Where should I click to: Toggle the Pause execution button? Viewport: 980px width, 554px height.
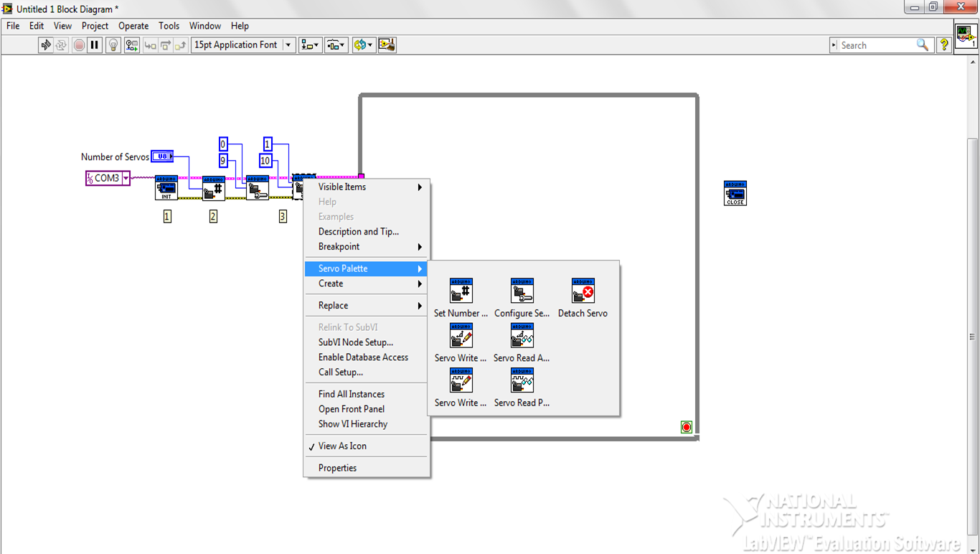pos(94,44)
